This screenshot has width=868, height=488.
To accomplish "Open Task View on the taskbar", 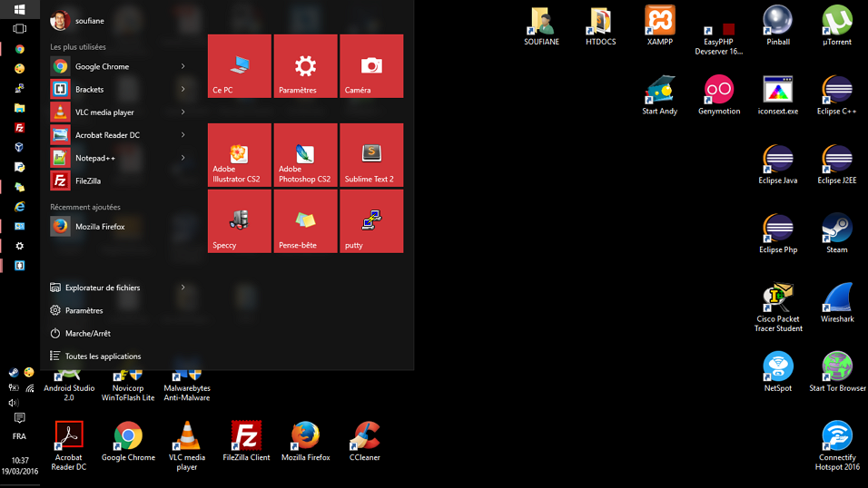I will point(19,29).
